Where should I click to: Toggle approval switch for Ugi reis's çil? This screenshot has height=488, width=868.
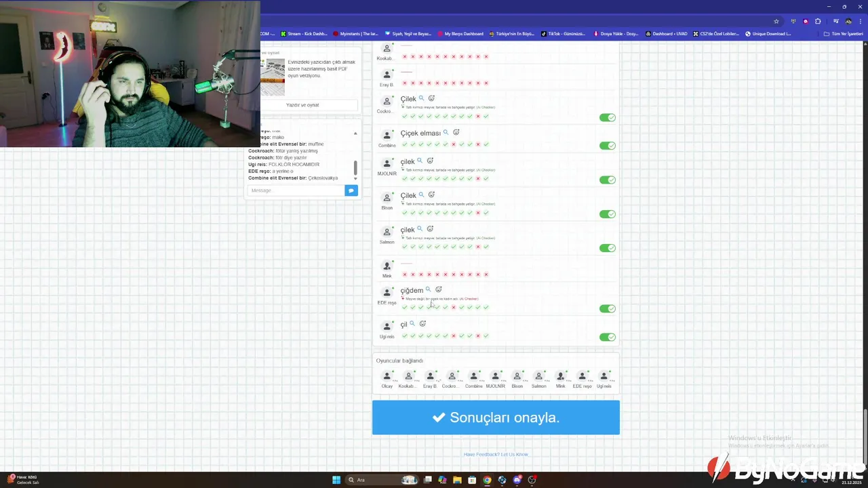coord(607,337)
